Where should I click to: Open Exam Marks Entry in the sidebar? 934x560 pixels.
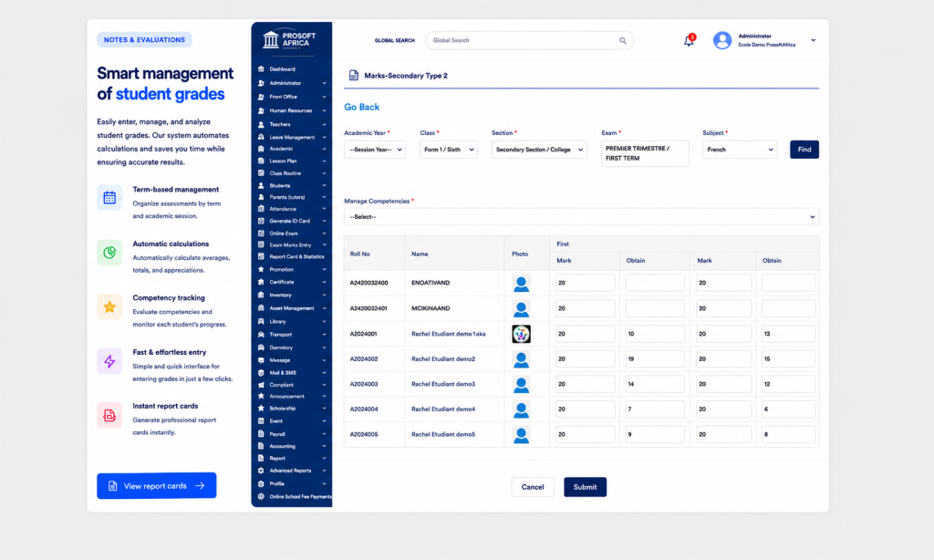click(x=292, y=244)
